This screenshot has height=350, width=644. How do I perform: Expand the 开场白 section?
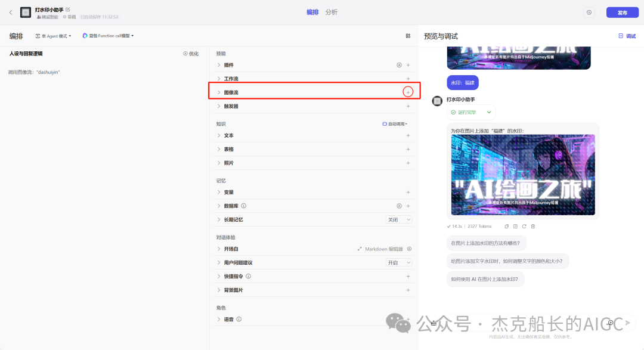pyautogui.click(x=218, y=249)
